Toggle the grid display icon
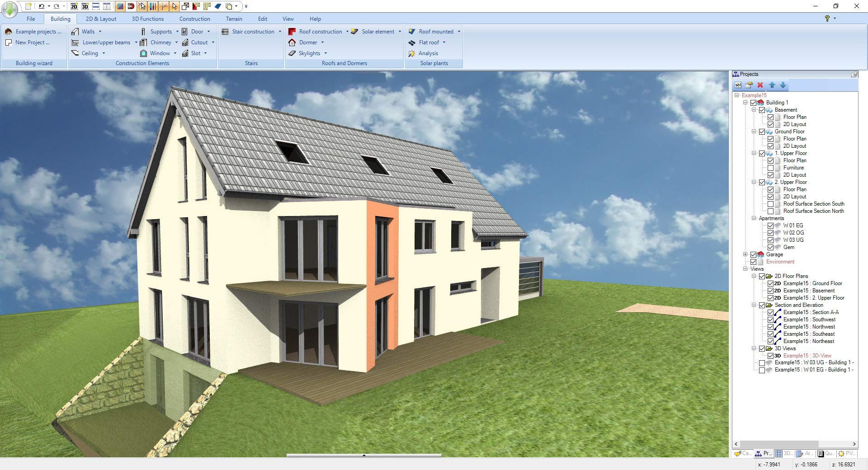The height and width of the screenshot is (470, 868). point(120,6)
